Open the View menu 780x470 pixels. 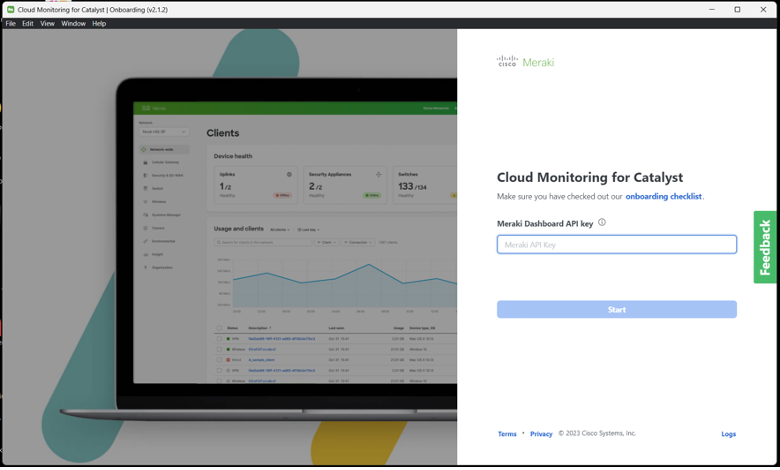click(x=47, y=23)
